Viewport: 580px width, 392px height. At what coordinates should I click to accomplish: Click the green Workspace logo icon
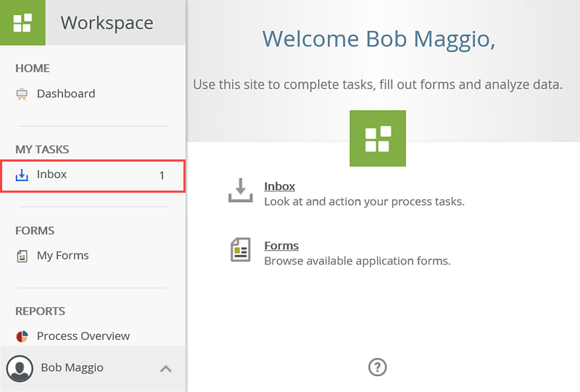click(x=22, y=22)
